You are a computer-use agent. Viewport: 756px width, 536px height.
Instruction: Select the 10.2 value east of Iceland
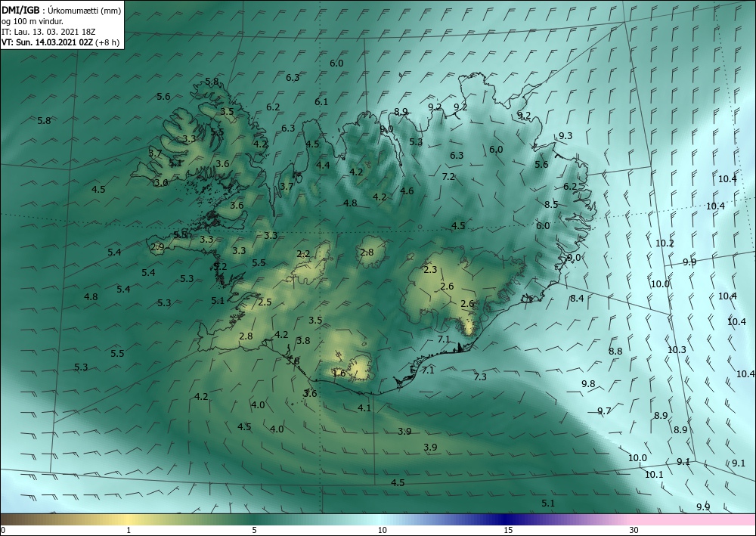coord(665,243)
